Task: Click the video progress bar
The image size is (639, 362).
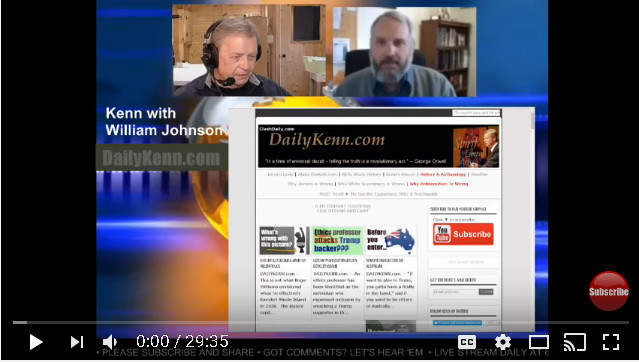Action: click(320, 322)
